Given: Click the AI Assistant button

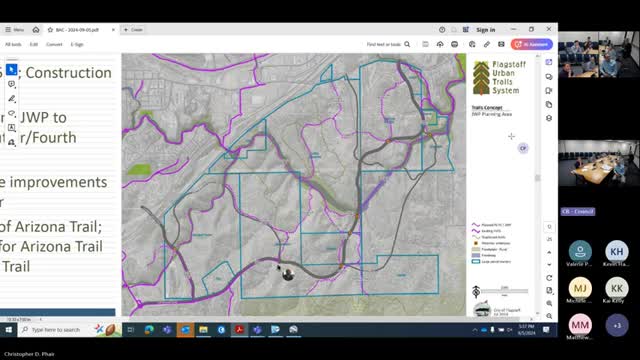Looking at the screenshot, I should click(531, 44).
